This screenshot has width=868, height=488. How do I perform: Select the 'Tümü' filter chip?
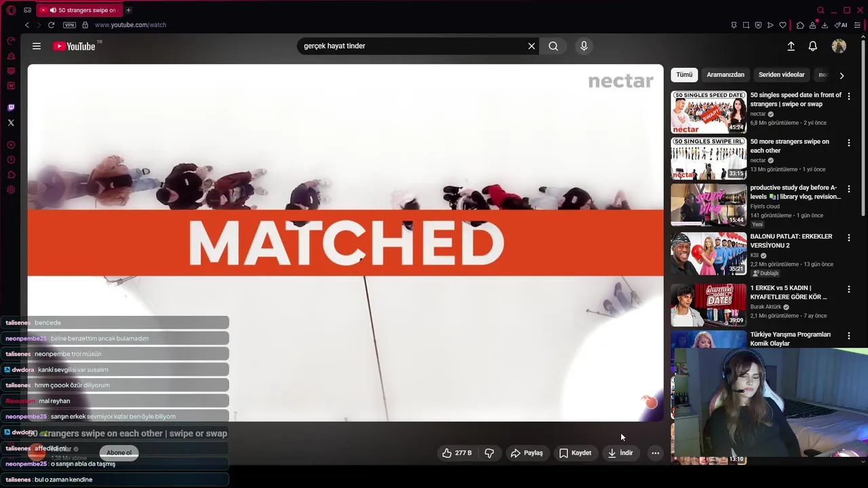coord(684,75)
